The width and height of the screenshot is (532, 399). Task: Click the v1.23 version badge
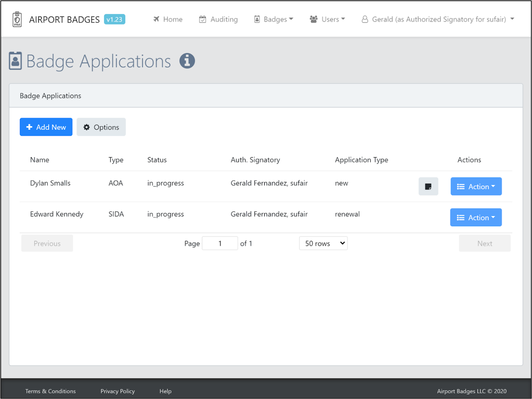tap(114, 19)
